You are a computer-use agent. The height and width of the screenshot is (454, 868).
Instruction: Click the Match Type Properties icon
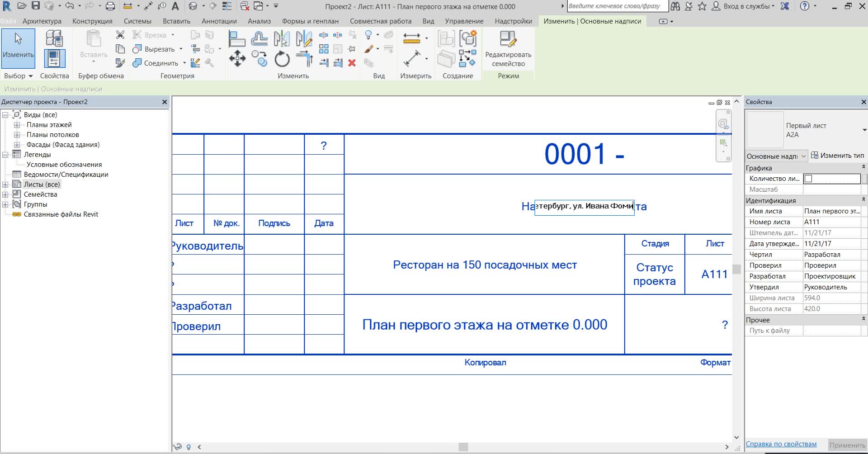(x=120, y=63)
